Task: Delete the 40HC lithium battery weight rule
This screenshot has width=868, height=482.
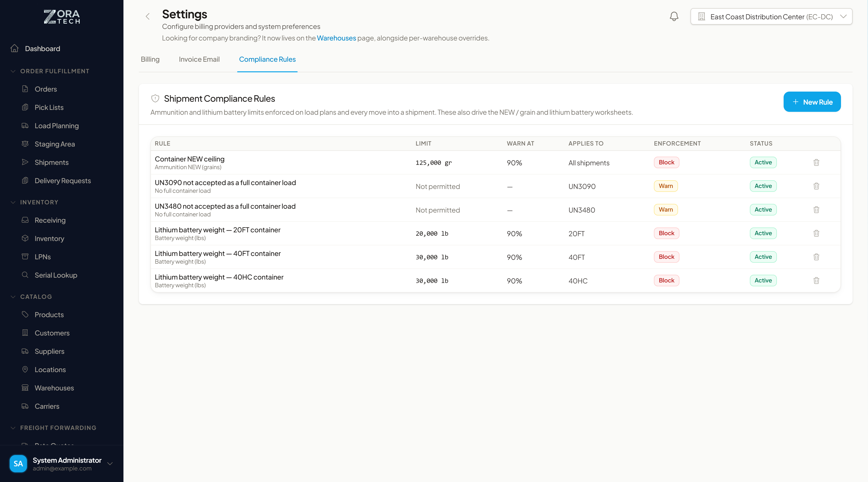Action: (x=816, y=281)
